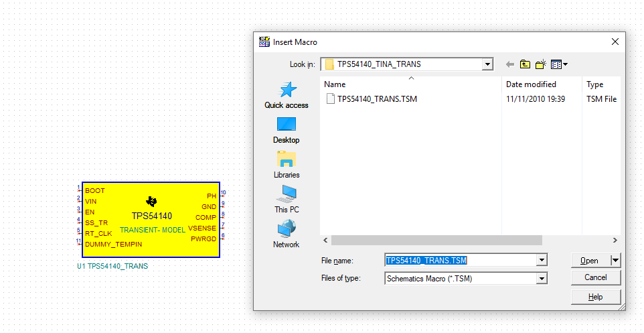Close the Insert Macro dialog
Image resolution: width=644 pixels, height=333 pixels.
coord(615,42)
